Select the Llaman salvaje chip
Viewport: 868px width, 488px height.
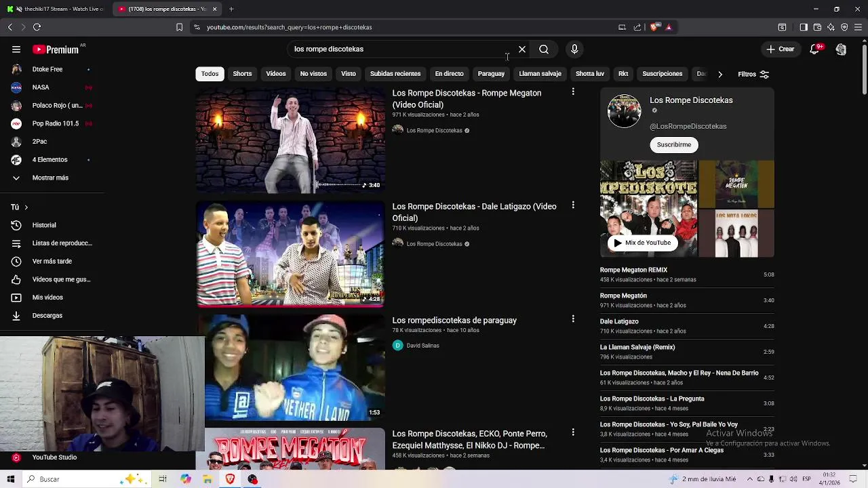point(540,74)
